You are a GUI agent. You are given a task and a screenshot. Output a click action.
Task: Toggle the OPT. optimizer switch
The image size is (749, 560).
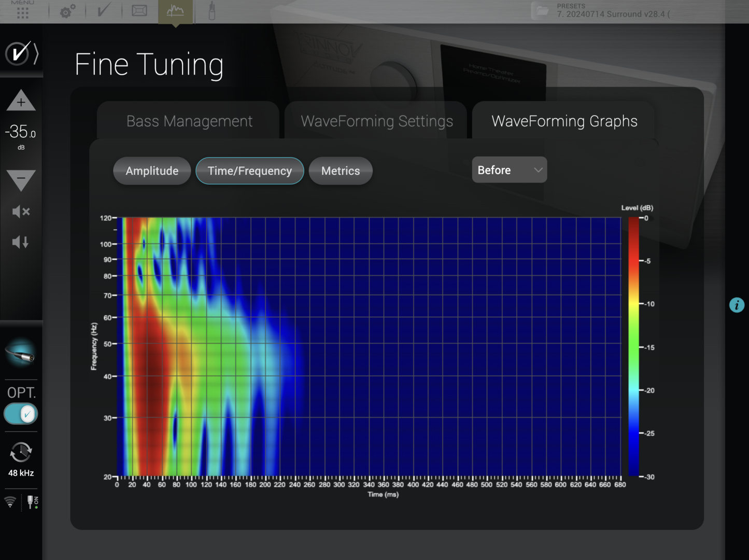point(21,414)
